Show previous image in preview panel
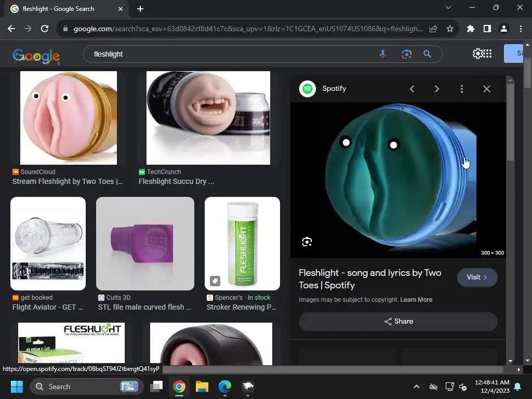 (x=412, y=89)
